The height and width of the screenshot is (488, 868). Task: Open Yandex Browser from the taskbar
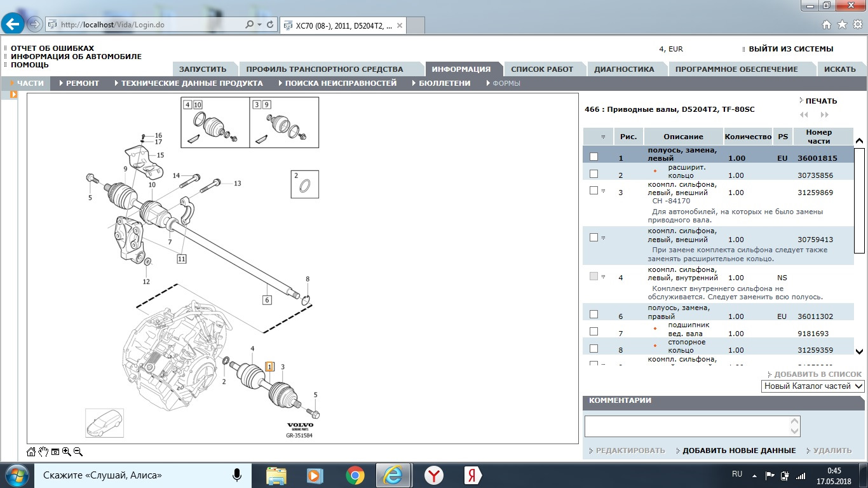[x=434, y=475]
